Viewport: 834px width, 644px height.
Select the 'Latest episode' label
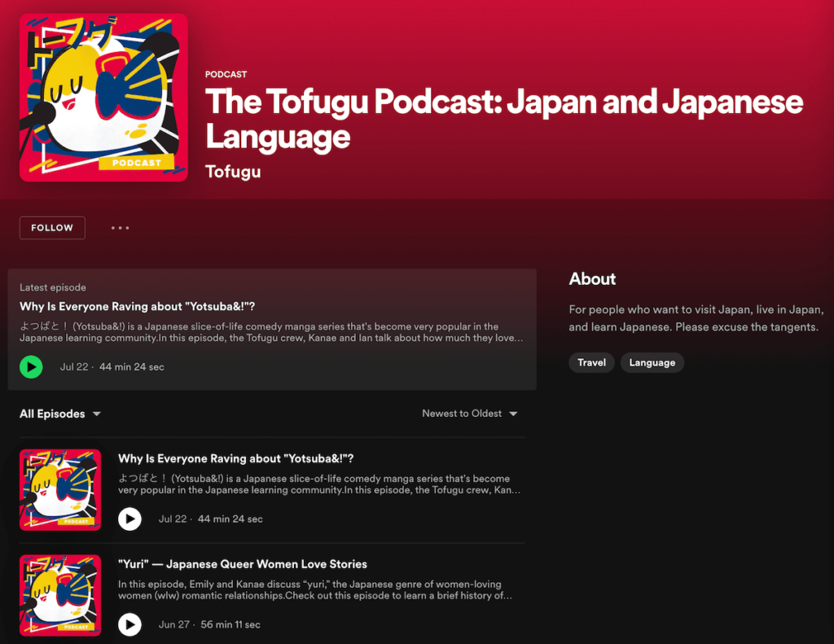pos(53,287)
